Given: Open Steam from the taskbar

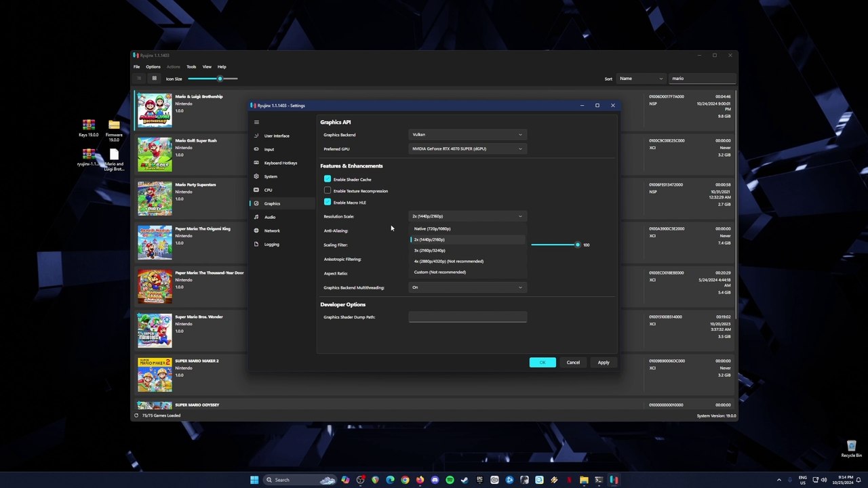Looking at the screenshot, I should pyautogui.click(x=465, y=480).
